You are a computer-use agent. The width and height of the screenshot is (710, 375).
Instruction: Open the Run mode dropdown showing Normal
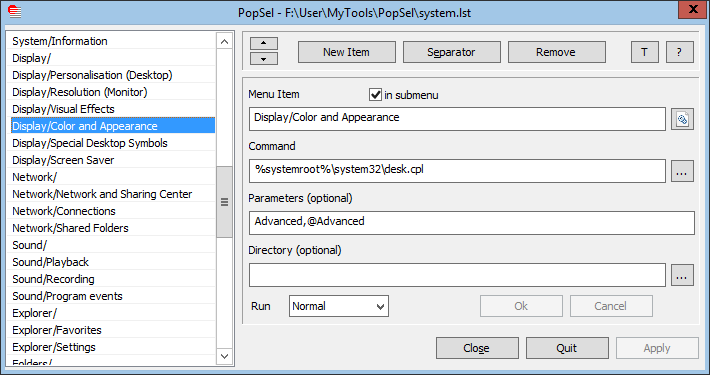coord(339,306)
